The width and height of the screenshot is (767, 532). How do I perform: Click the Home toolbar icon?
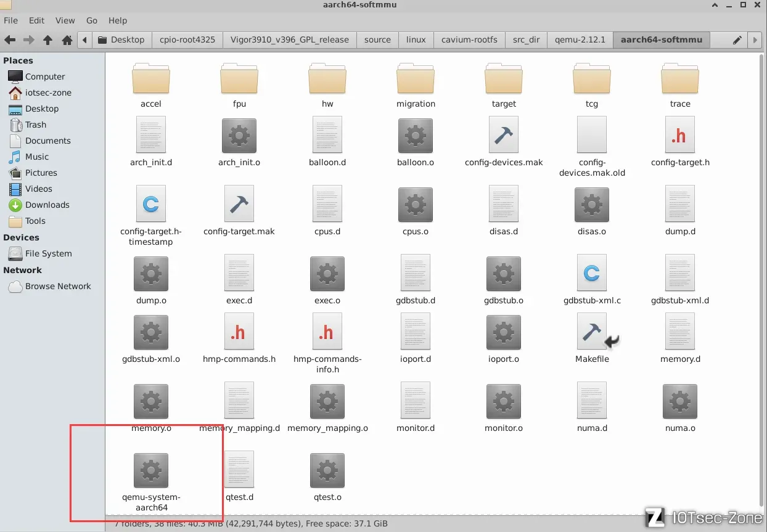point(67,40)
